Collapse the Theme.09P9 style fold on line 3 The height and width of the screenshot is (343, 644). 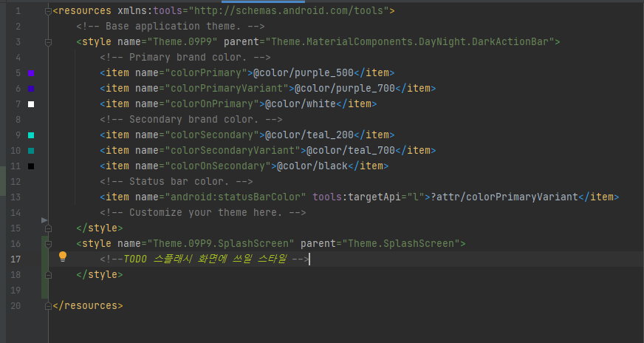point(48,42)
